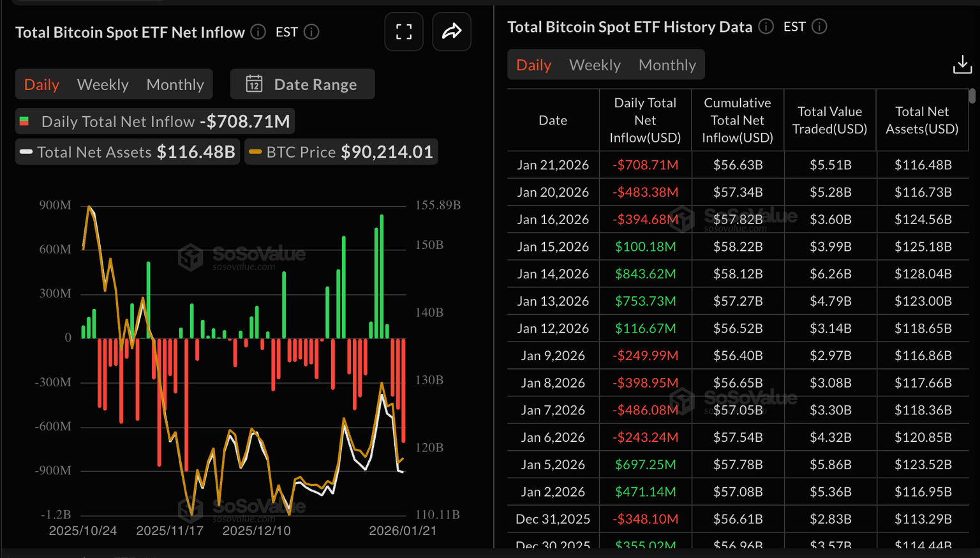
Task: Click the $116.73B total net assets cell
Action: pos(923,192)
